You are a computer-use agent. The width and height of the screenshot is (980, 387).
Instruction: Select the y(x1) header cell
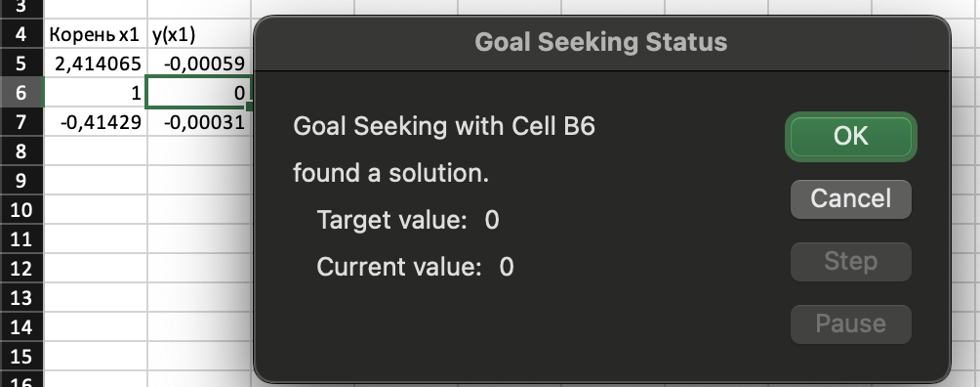[199, 34]
